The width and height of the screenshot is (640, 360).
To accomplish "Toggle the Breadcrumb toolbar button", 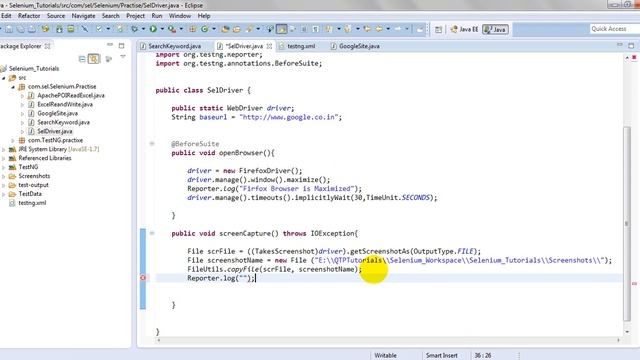I will pyautogui.click(x=270, y=29).
